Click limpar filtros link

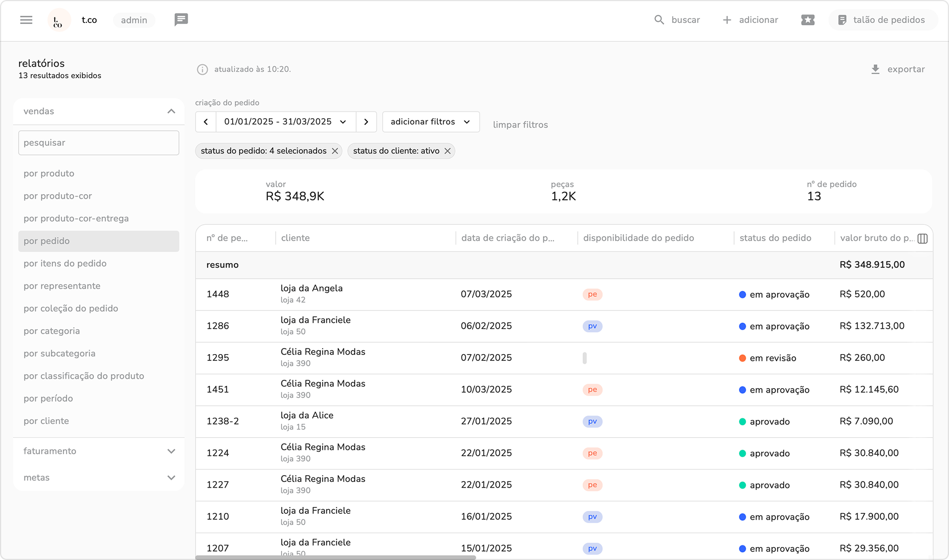(x=520, y=125)
